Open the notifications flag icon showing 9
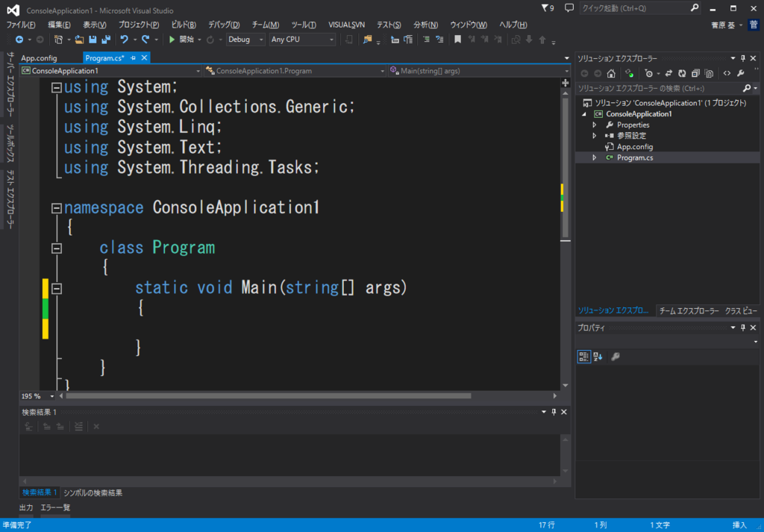Viewport: 764px width, 532px height. 548,7
